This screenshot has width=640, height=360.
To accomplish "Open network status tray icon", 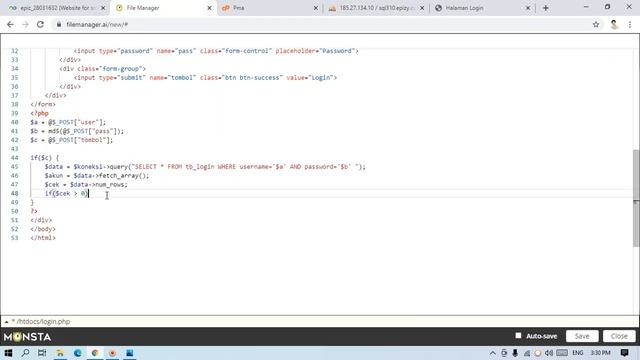I will coord(527,353).
